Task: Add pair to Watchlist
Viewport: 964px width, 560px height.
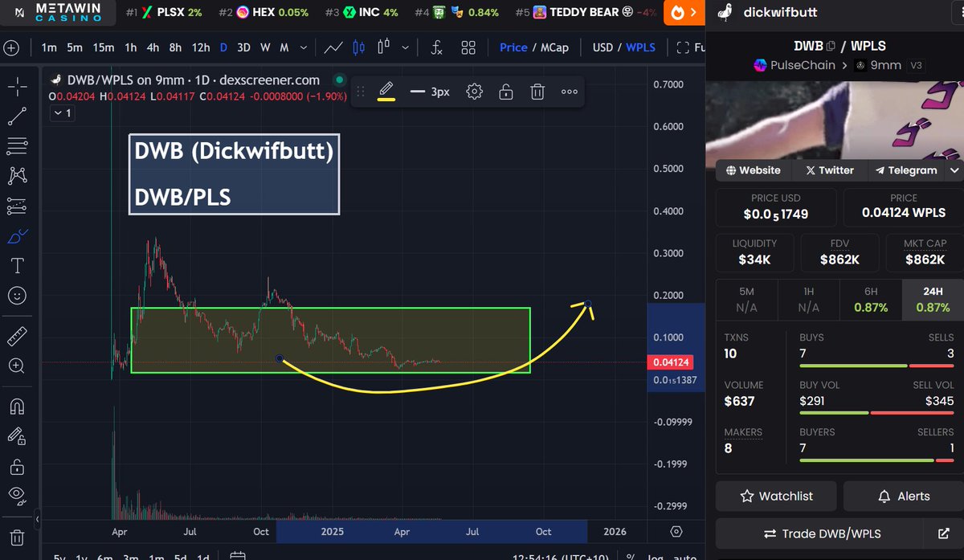Action: pyautogui.click(x=776, y=496)
